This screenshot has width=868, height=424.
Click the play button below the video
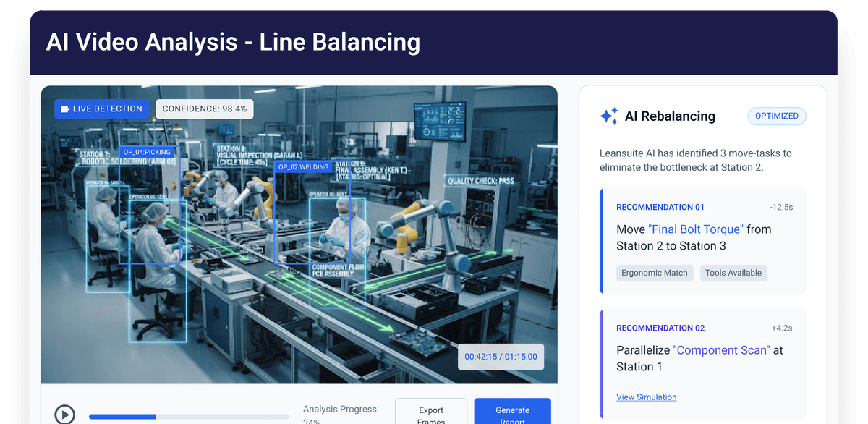(65, 415)
